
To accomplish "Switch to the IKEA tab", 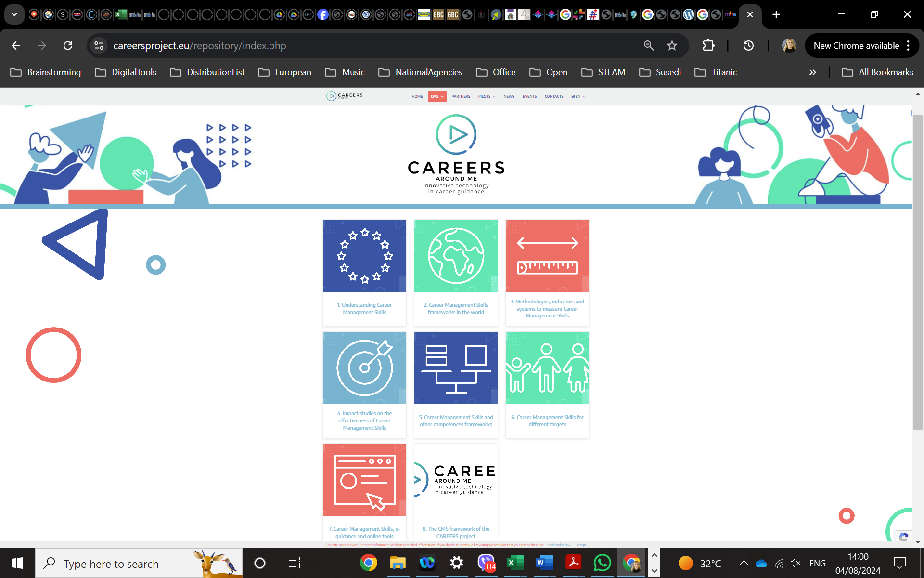I will point(424,14).
